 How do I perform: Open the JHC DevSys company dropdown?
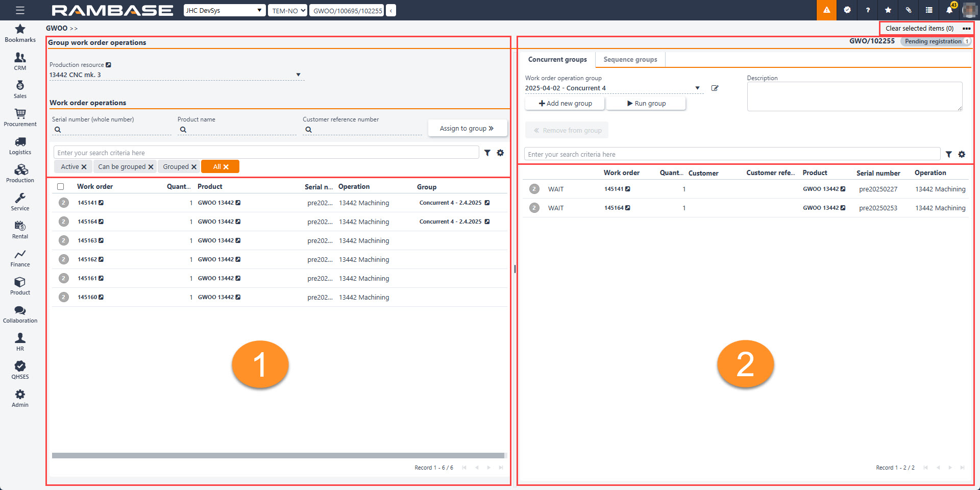[x=225, y=10]
